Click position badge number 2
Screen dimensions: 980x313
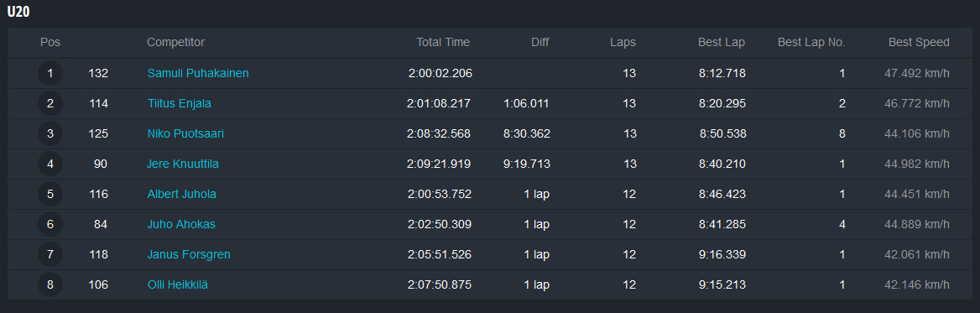point(50,104)
